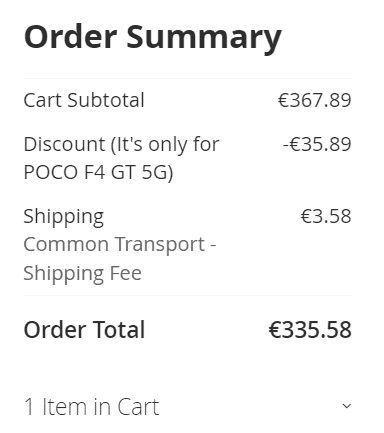384x433 pixels.
Task: Click the -€35.89 discount amount
Action: click(x=317, y=144)
